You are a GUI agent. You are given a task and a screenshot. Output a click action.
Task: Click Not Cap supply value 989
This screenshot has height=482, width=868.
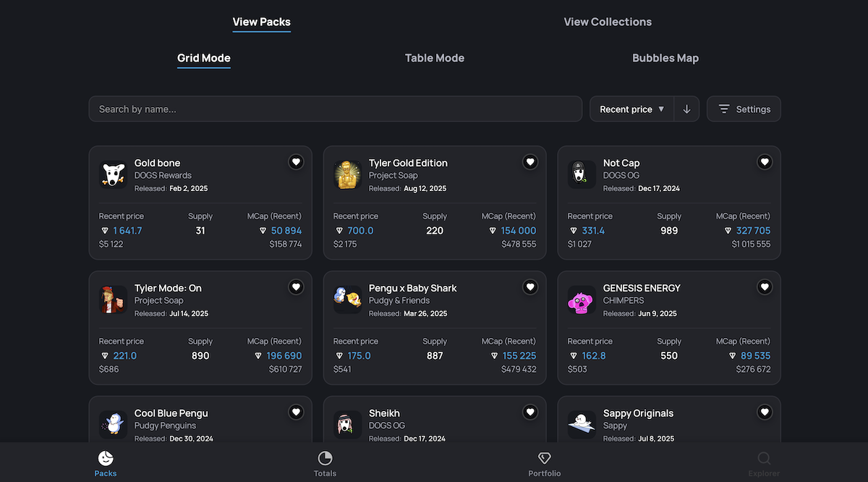[669, 231]
